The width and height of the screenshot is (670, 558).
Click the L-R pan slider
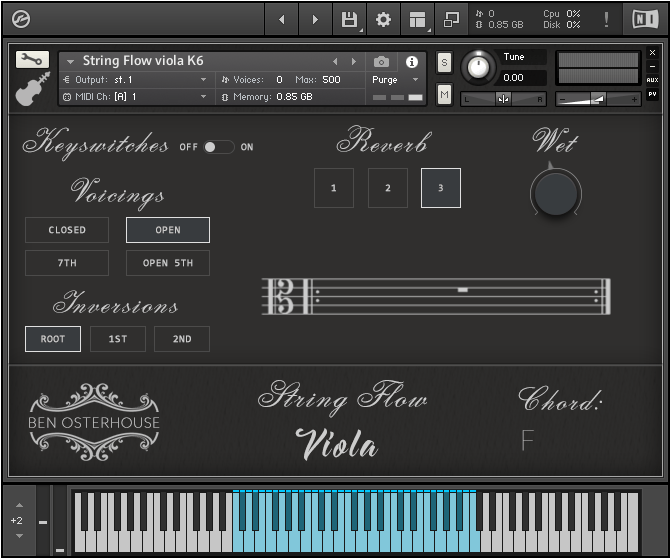point(503,99)
